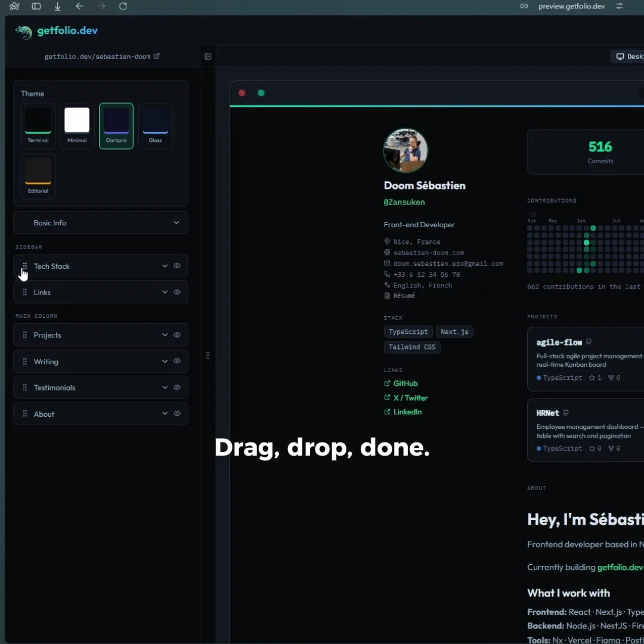This screenshot has width=644, height=644.
Task: Click the Résumé document icon
Action: pos(387,296)
